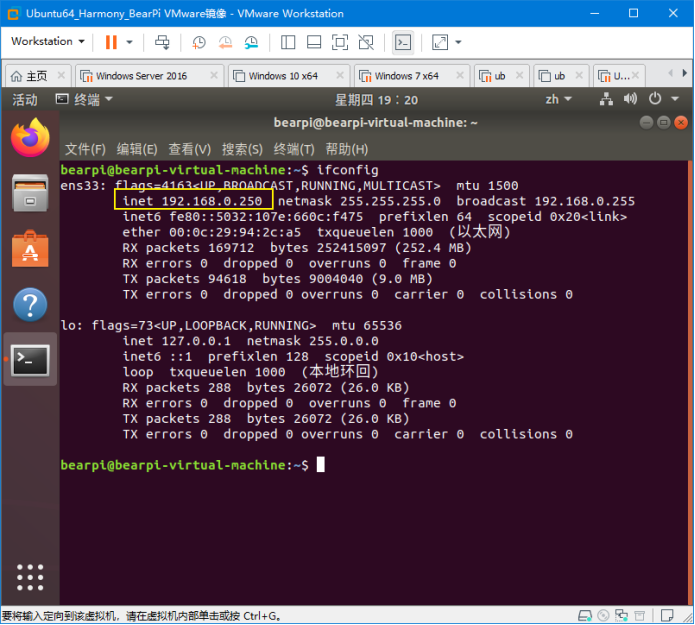Screen dimensions: 695x625
Task: Open the terminal 查看(V) menu
Action: (189, 149)
